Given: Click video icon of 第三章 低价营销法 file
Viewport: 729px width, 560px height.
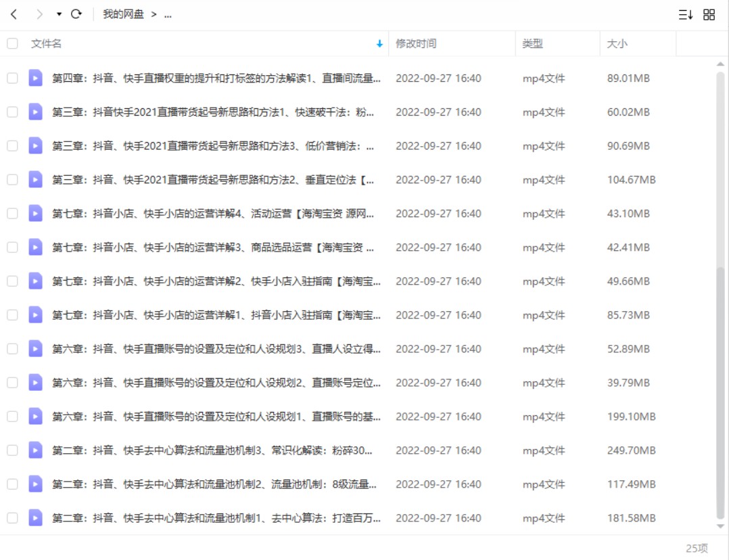Looking at the screenshot, I should click(x=35, y=146).
